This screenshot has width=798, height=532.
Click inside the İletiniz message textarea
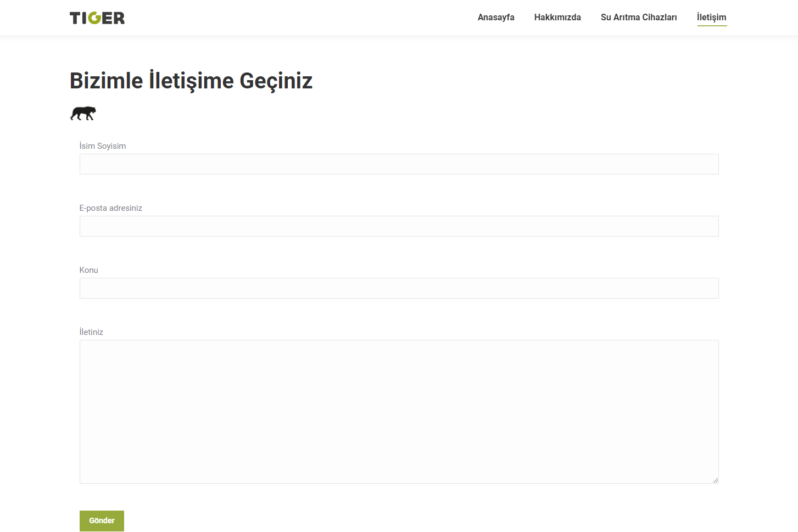(399, 412)
